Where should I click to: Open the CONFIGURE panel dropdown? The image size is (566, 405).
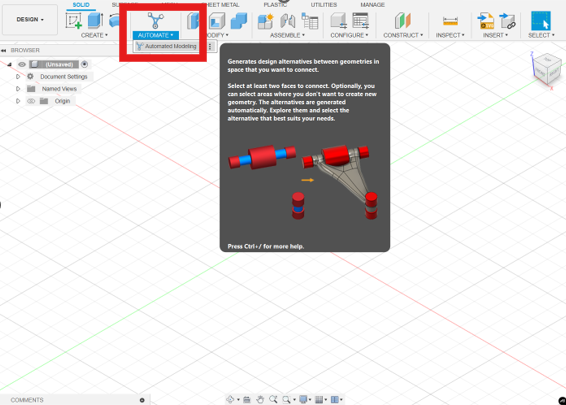pyautogui.click(x=349, y=35)
